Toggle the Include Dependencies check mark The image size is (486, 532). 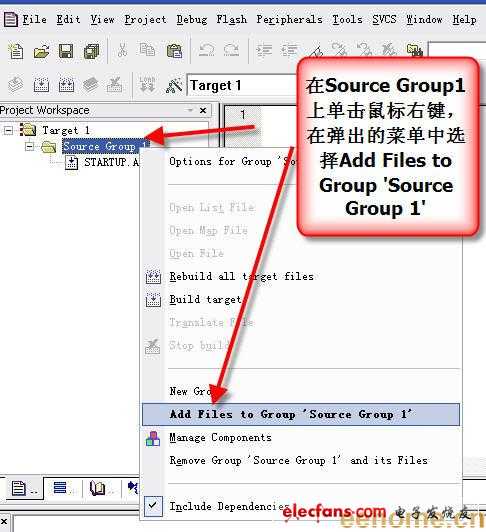153,506
